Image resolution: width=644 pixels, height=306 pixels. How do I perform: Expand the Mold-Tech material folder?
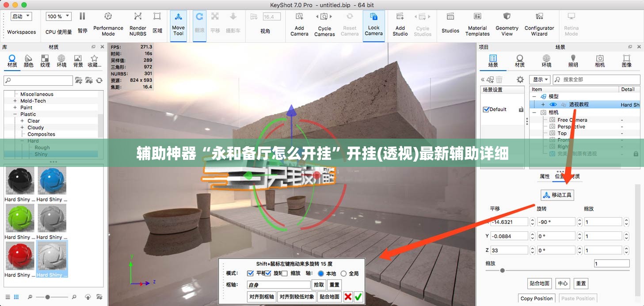pos(15,101)
